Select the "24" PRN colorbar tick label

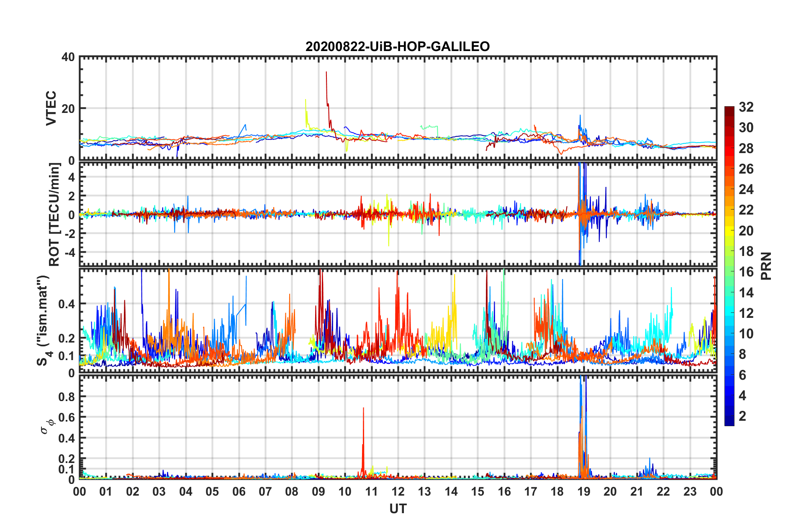coord(746,189)
